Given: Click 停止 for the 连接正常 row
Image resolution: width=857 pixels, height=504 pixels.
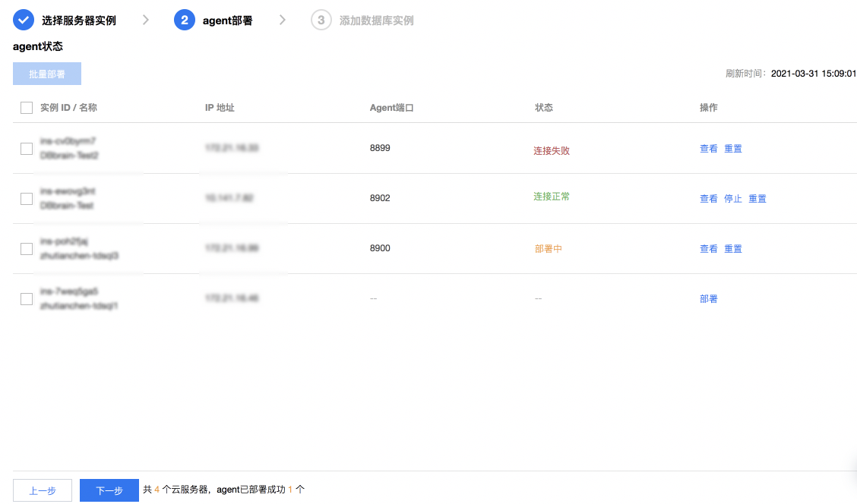Looking at the screenshot, I should pyautogui.click(x=733, y=199).
